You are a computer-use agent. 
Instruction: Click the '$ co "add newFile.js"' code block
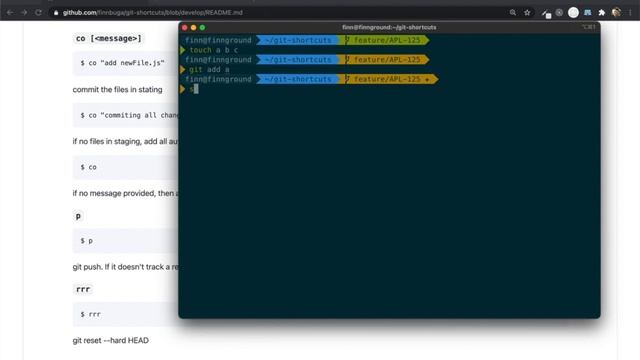[x=126, y=63]
